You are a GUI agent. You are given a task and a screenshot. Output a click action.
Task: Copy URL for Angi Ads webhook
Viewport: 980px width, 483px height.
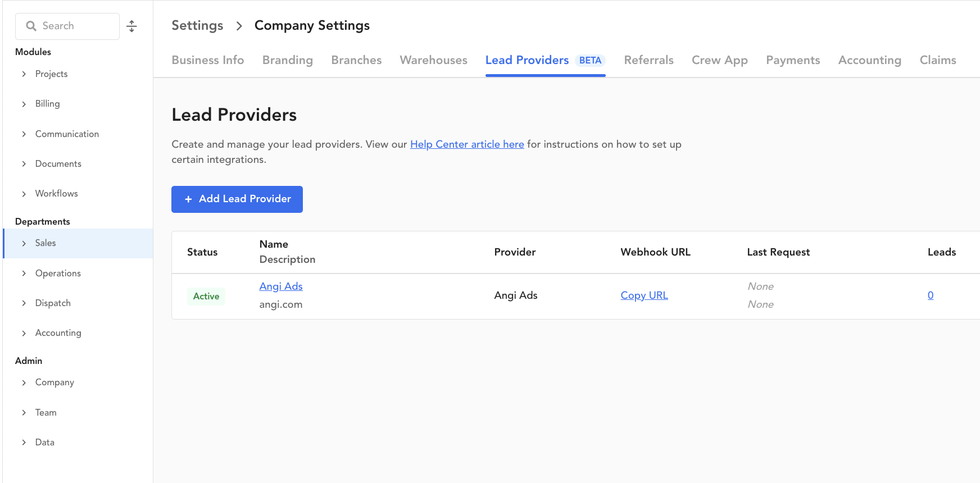coord(644,295)
